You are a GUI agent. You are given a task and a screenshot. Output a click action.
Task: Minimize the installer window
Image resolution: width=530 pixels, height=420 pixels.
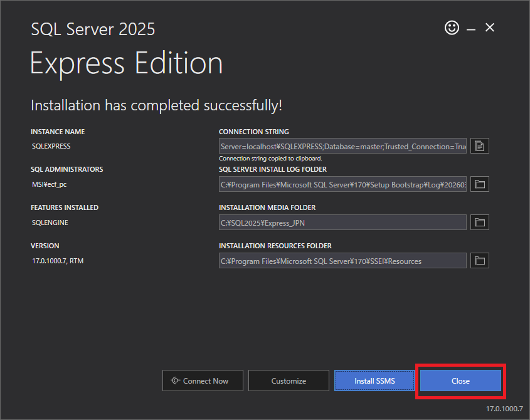click(470, 28)
